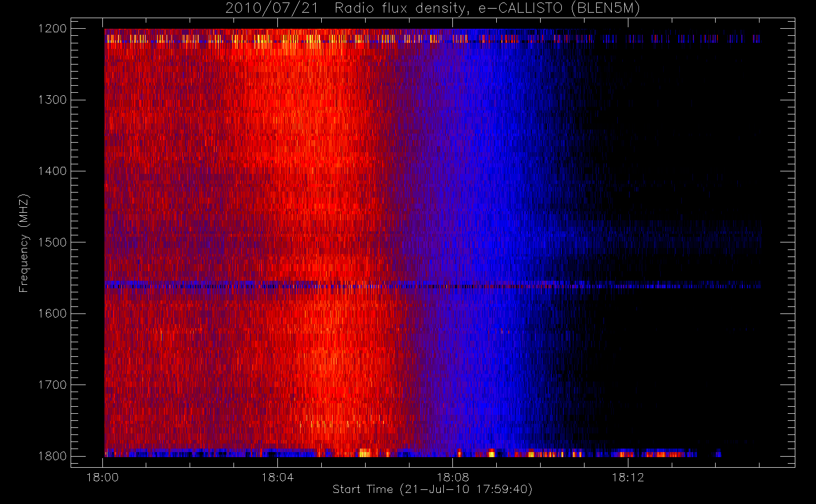This screenshot has width=816, height=504.
Task: Click the 1400 frequency tick label
Action: pos(52,171)
